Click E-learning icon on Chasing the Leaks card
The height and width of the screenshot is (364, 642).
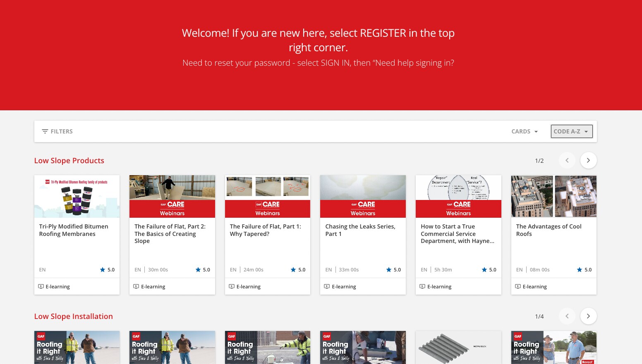coord(327,286)
